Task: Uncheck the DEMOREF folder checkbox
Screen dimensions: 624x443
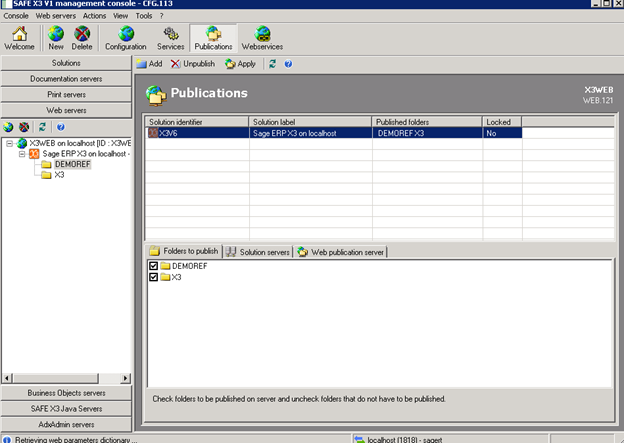Action: pos(153,266)
